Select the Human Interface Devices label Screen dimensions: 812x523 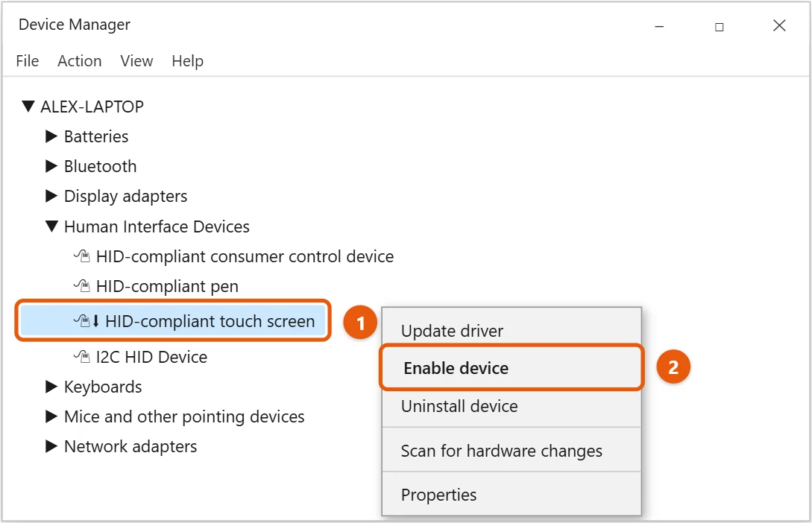[x=157, y=226]
